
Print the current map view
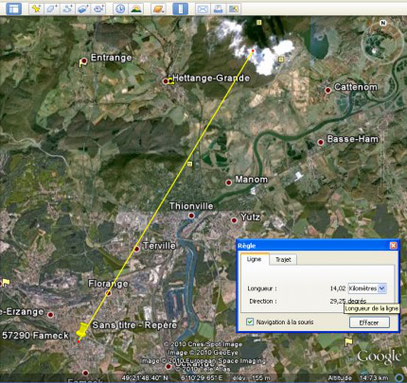tap(218, 9)
